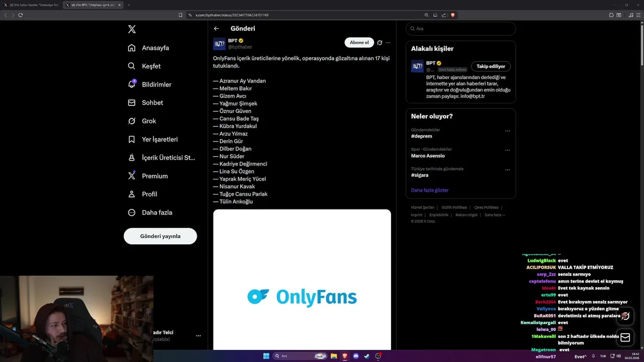
Task: Click the Gönderi yayınla button
Action: click(x=160, y=236)
